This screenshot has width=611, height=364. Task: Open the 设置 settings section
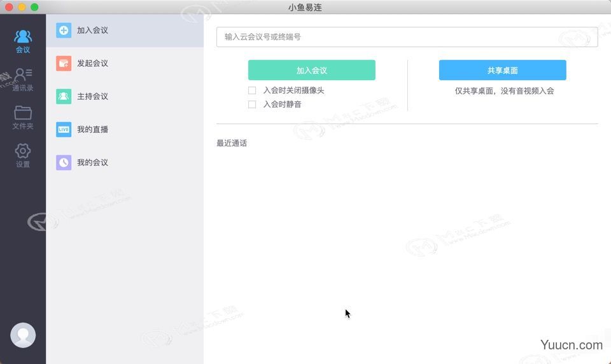point(23,155)
